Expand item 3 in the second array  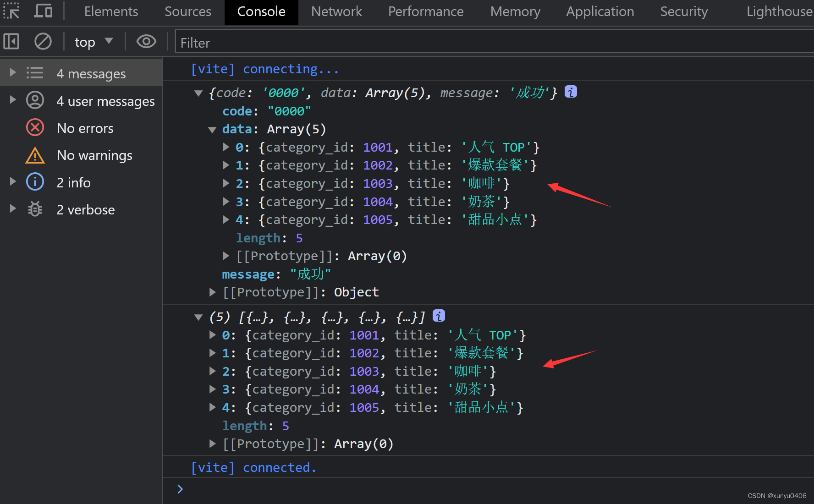pos(212,389)
